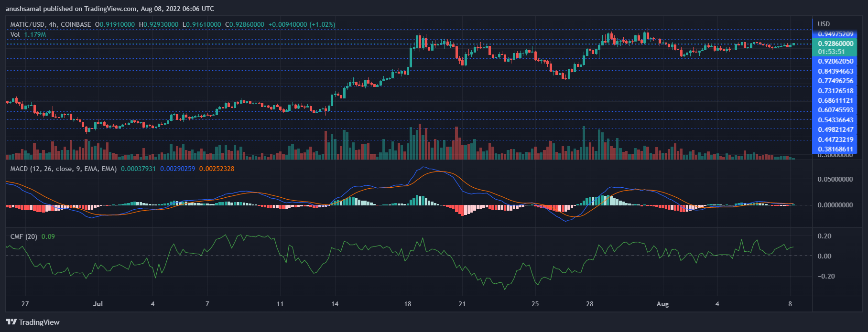
Task: Click the 14 date label on the time axis
Action: click(x=335, y=304)
